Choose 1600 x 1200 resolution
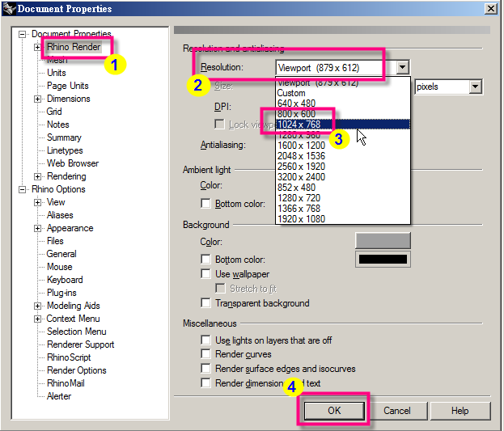504x431 pixels. coord(343,146)
